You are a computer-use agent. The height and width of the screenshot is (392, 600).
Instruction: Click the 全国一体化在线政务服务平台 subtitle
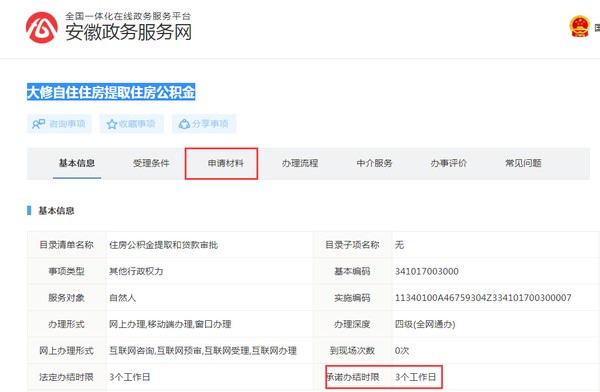(128, 16)
